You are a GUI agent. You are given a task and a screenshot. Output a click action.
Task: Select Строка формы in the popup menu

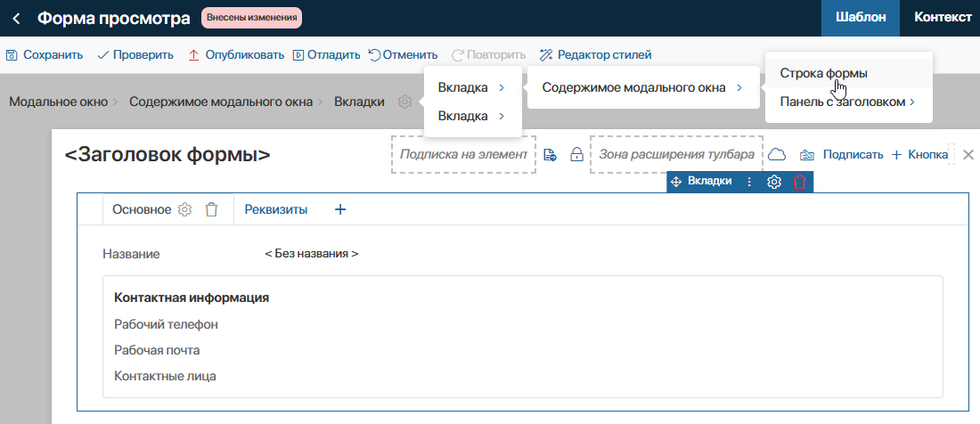[x=849, y=73]
